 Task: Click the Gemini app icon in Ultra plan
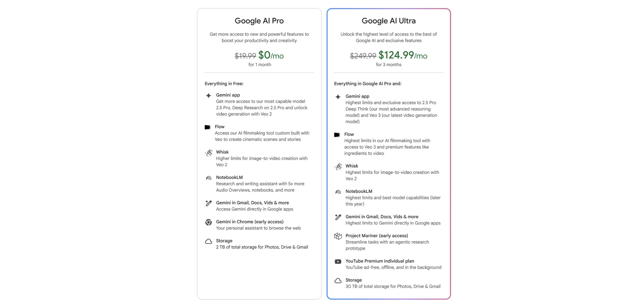coord(338,97)
